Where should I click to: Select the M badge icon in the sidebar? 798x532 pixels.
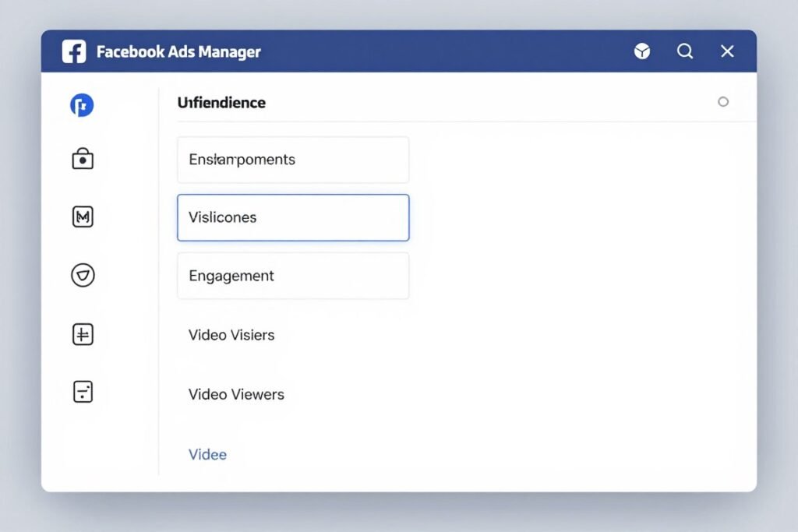(82, 217)
